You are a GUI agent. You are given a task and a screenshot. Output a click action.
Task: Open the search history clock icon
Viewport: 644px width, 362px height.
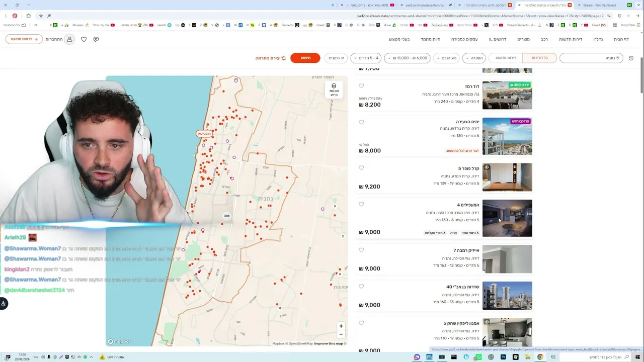pos(631,58)
